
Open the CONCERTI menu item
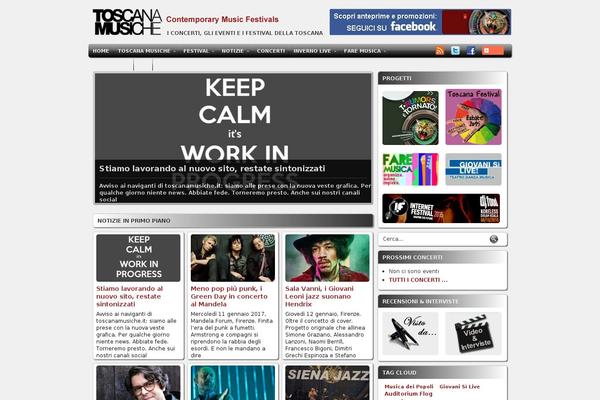coord(271,51)
